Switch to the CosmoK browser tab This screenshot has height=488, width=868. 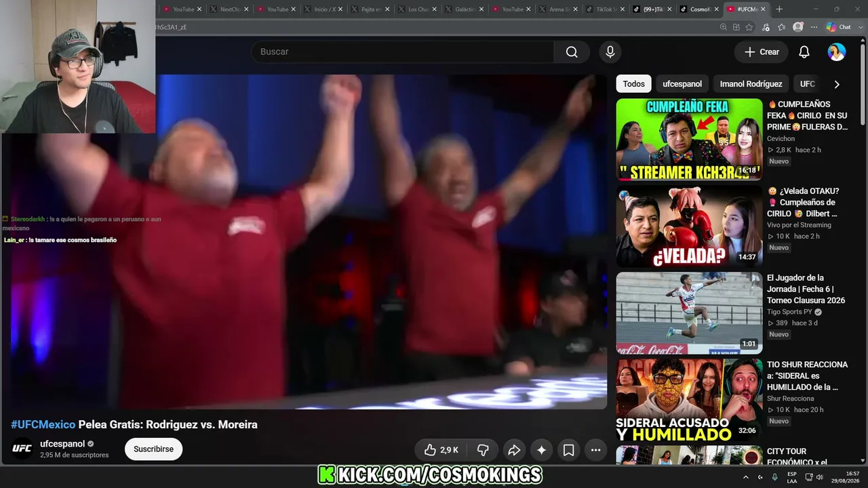[x=699, y=9]
